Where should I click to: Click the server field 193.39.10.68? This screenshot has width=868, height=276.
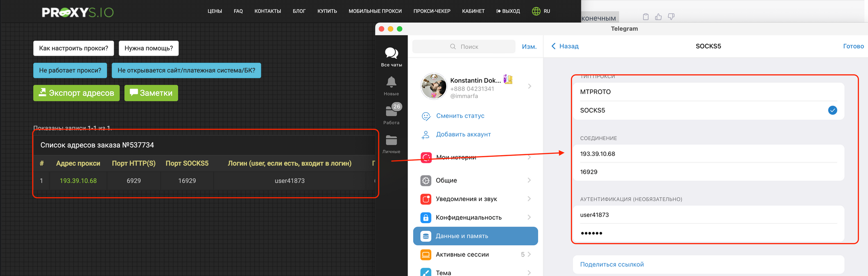(708, 154)
